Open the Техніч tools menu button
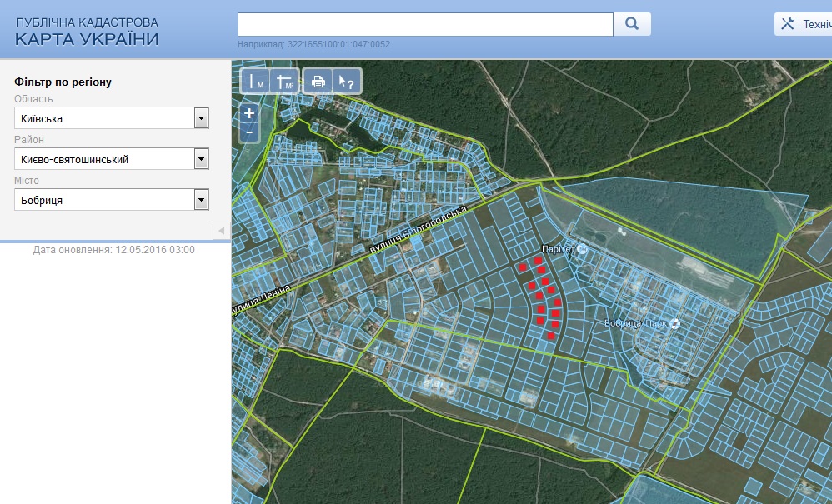Image resolution: width=832 pixels, height=504 pixels. (803, 24)
